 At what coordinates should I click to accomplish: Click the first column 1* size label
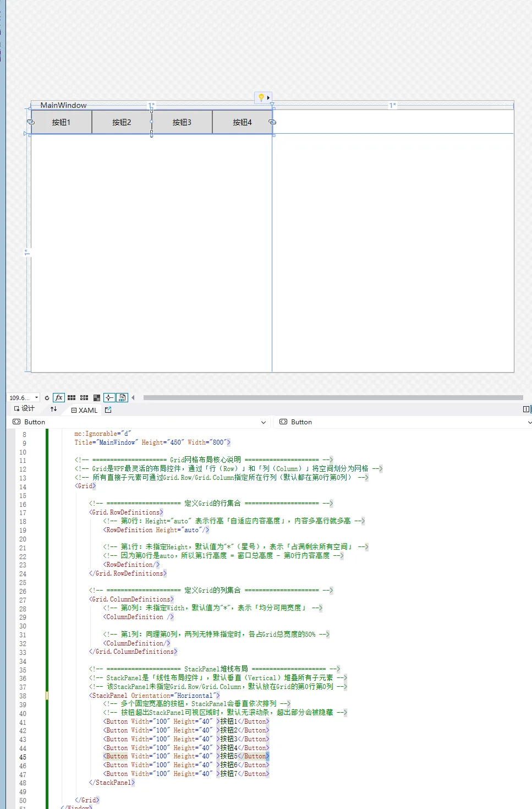tap(152, 105)
